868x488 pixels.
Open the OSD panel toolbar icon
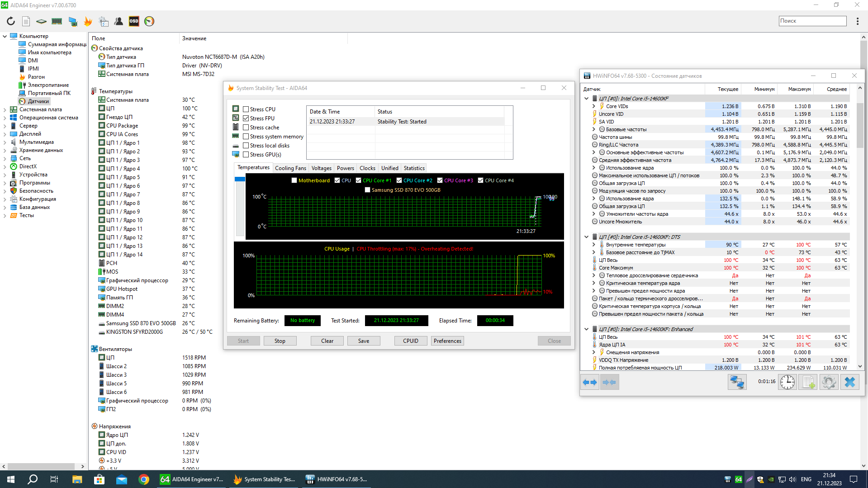pos(134,21)
